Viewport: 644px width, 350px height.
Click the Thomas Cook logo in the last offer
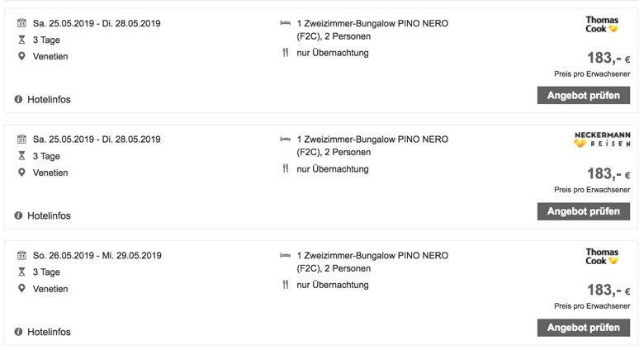point(602,257)
